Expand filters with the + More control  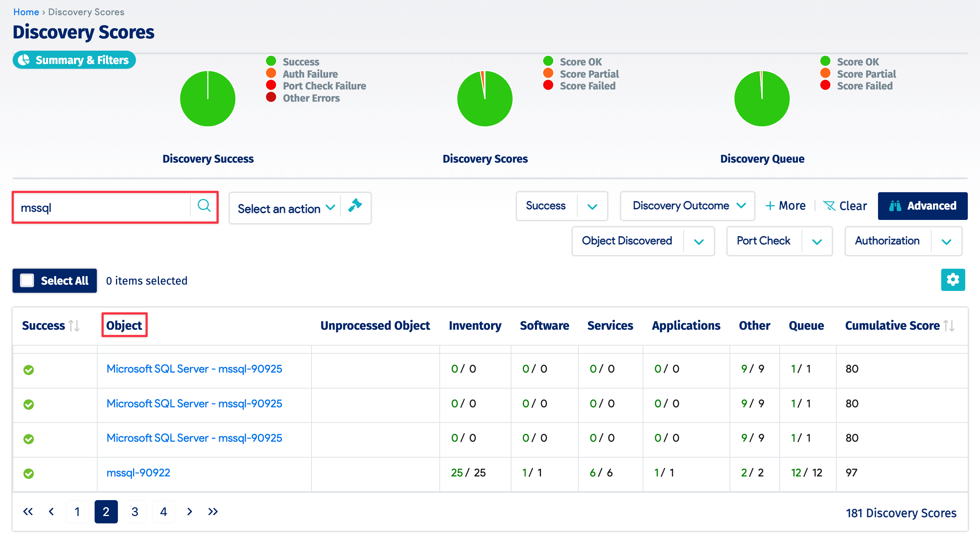click(x=785, y=206)
